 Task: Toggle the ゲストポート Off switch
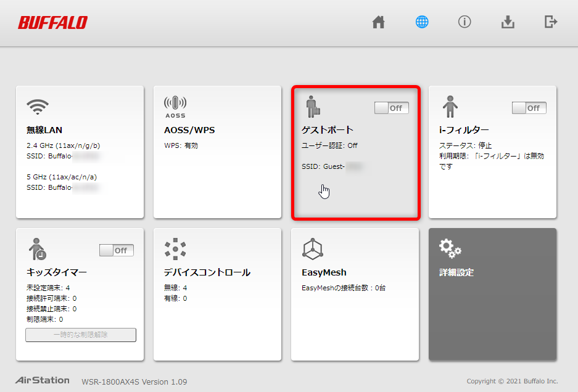(x=392, y=108)
